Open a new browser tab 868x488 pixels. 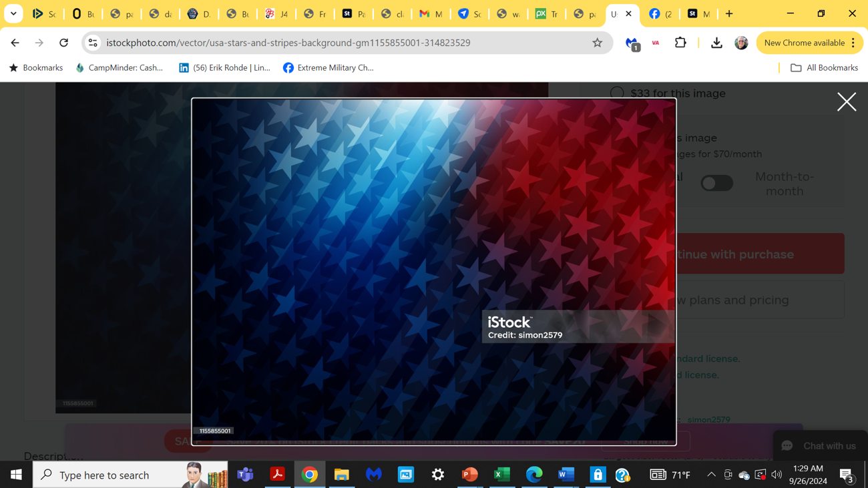[729, 13]
